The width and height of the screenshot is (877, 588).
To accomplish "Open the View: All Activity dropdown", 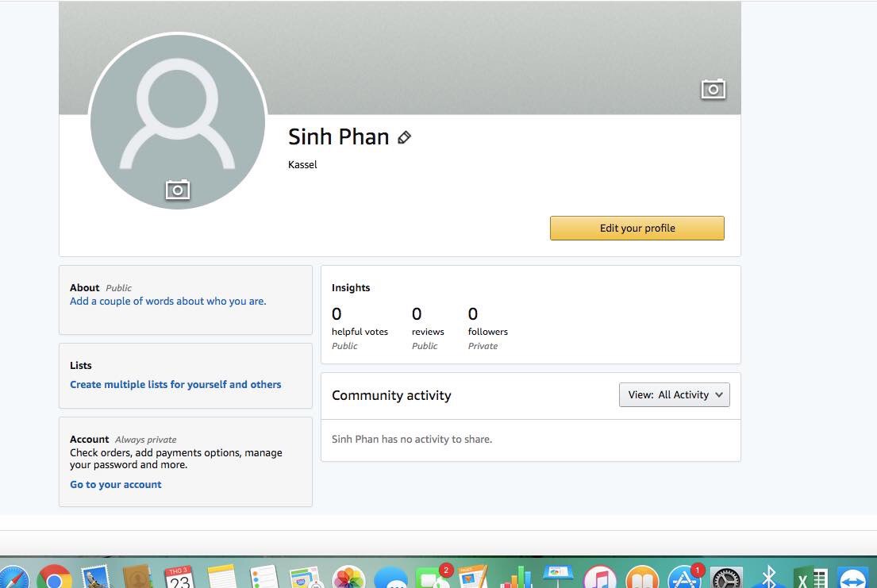I will tap(674, 395).
